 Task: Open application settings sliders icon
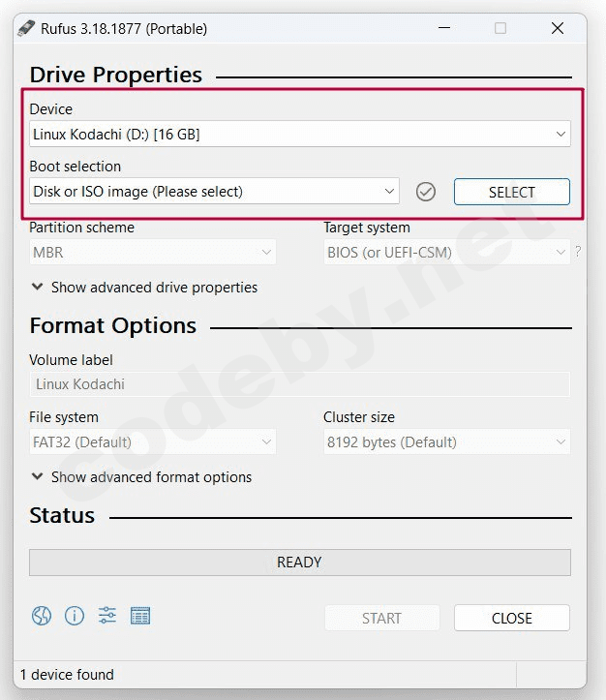pyautogui.click(x=107, y=616)
